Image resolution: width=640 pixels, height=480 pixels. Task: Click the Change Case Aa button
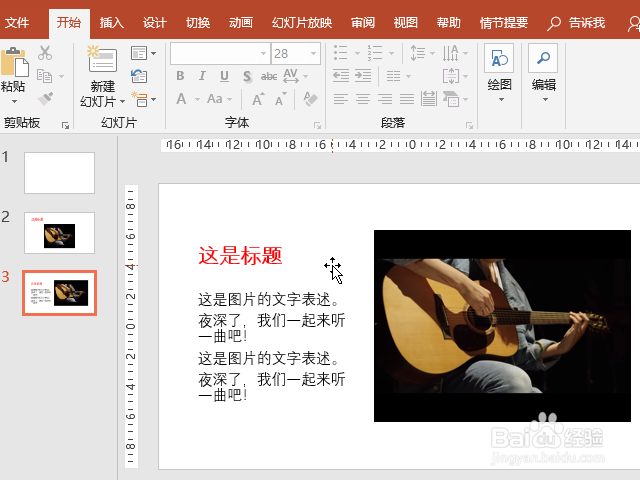click(215, 99)
